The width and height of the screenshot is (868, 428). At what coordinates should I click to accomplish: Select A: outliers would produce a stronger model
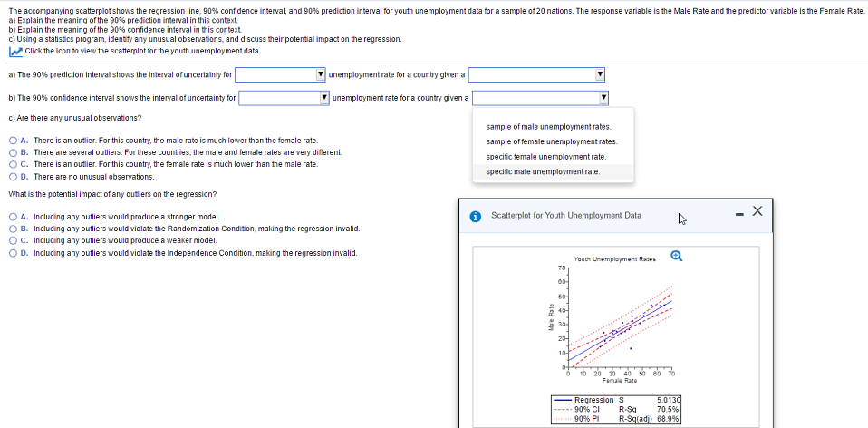(14, 217)
